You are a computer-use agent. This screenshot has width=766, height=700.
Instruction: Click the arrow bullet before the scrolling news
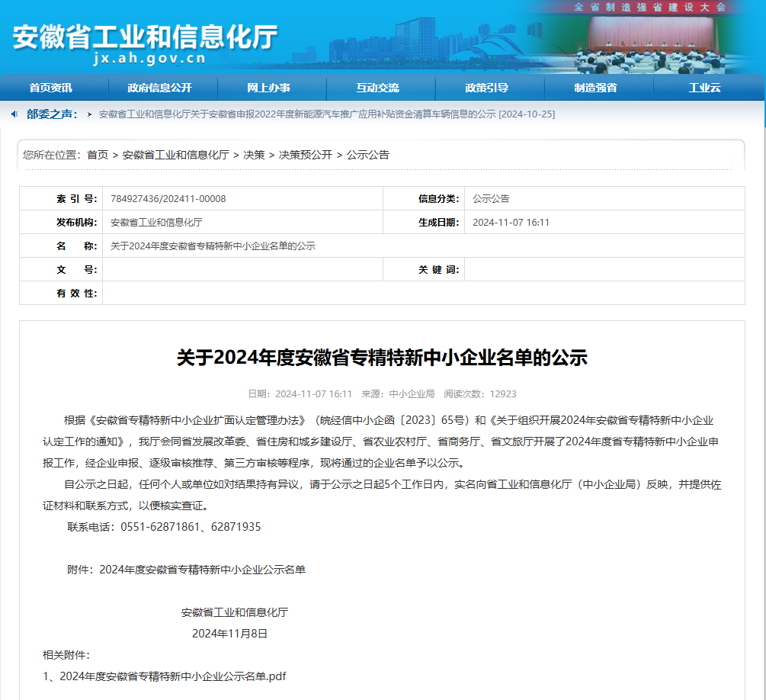pos(90,114)
